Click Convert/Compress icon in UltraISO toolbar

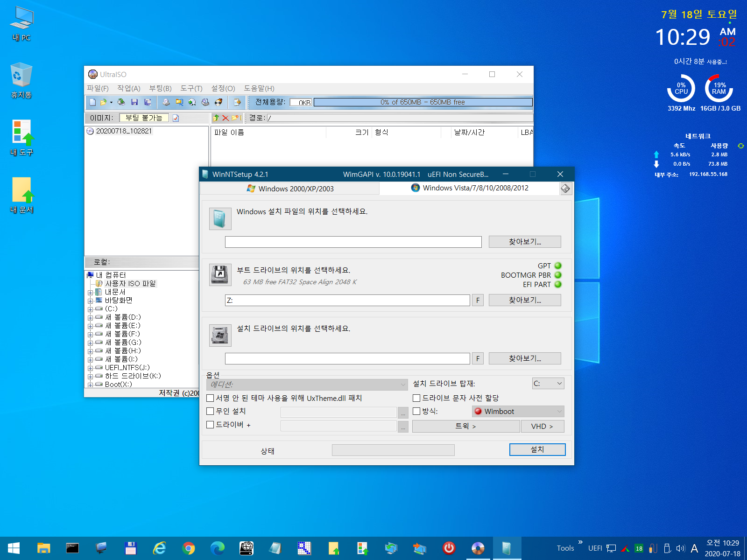[179, 102]
